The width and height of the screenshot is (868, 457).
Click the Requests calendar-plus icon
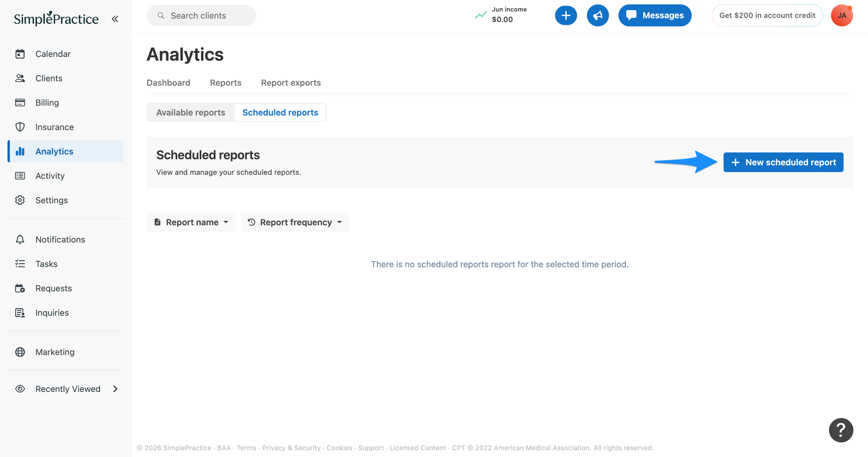click(x=20, y=288)
